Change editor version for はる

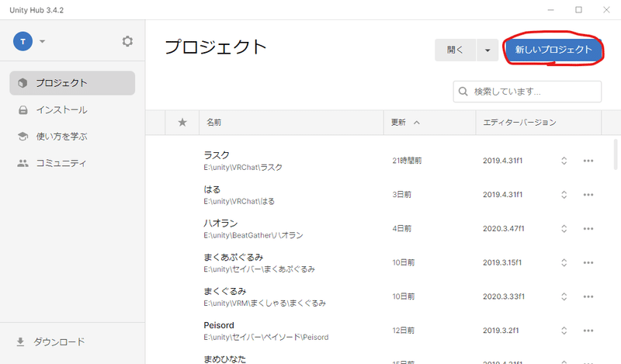click(x=564, y=195)
